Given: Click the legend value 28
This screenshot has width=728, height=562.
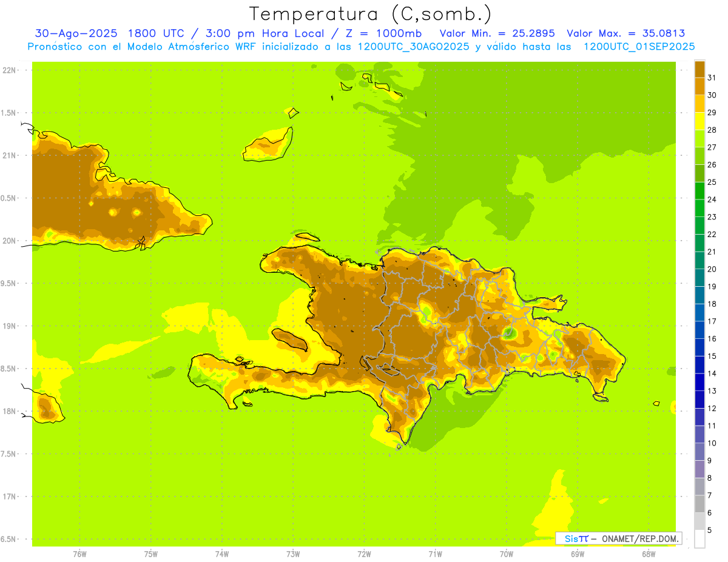Looking at the screenshot, I should point(712,130).
